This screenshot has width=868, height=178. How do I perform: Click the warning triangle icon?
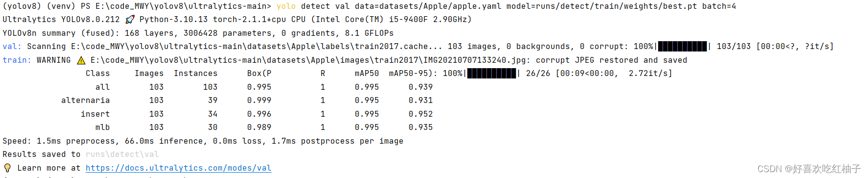coord(81,60)
